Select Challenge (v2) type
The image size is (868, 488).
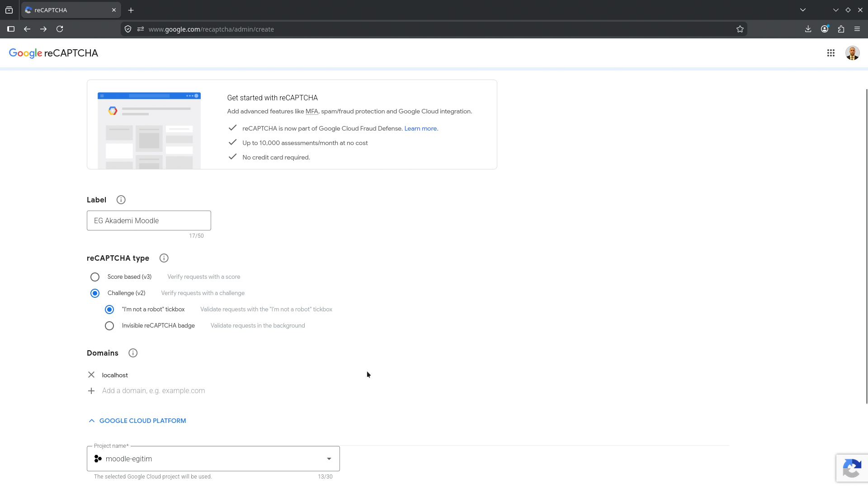tap(95, 293)
